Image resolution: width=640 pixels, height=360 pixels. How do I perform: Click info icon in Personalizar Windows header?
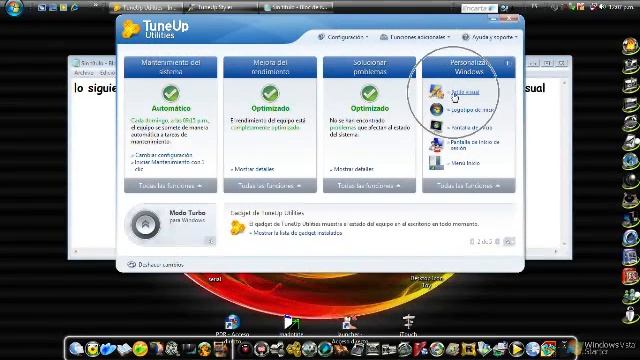[507, 63]
